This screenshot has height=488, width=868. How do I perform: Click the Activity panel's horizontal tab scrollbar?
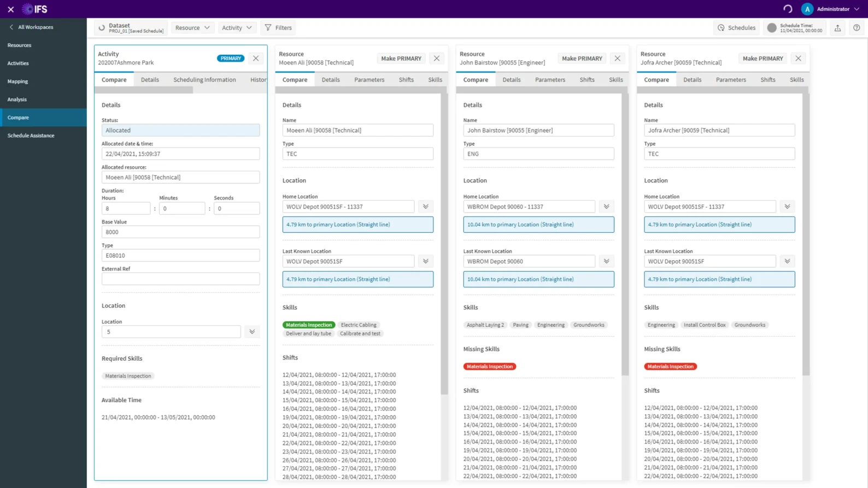(x=144, y=90)
